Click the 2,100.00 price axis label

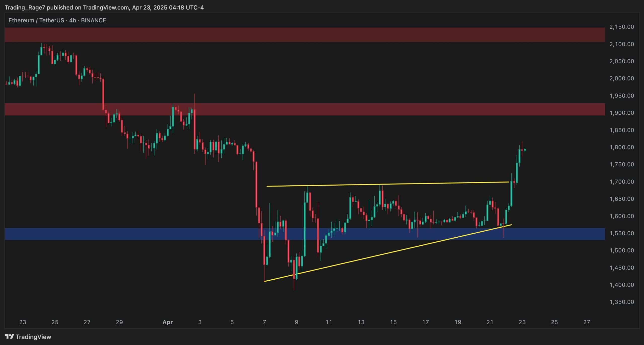(x=622, y=44)
